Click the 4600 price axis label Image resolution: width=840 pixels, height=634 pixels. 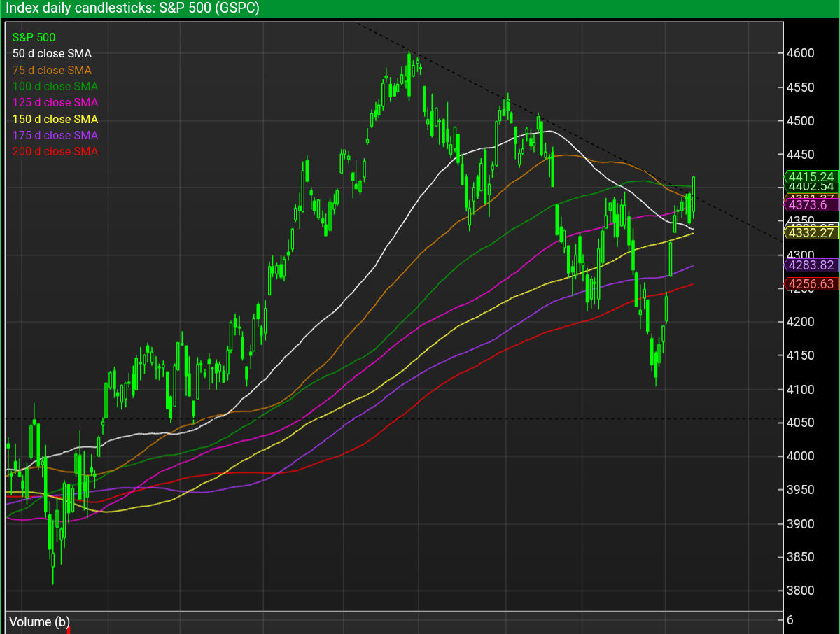pos(800,53)
